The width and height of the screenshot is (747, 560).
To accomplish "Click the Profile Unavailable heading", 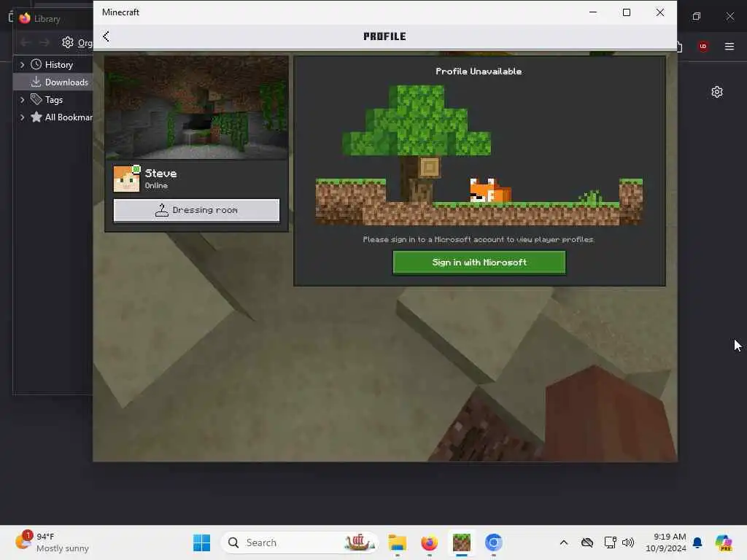I will [x=479, y=71].
